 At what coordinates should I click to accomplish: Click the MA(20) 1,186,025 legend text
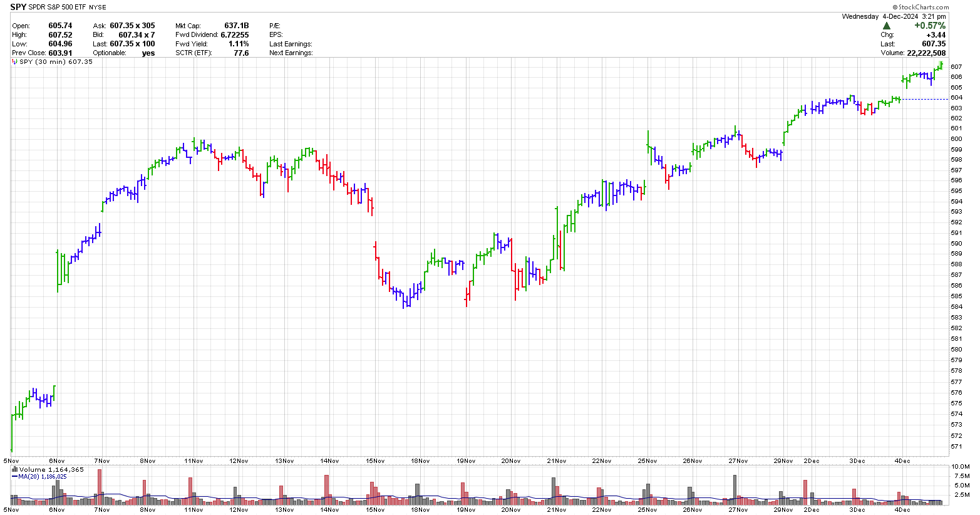(43, 477)
